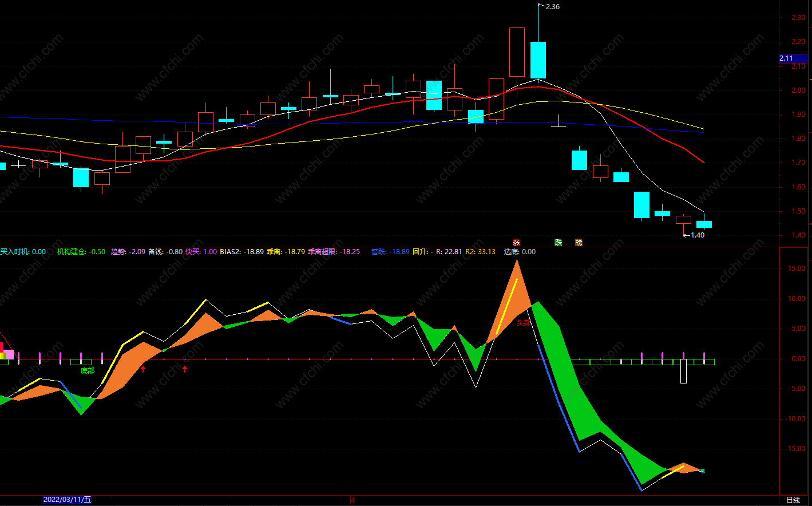812x506 pixels.
Task: Click the BIAS2: -18.89 indicator value
Action: (242, 252)
